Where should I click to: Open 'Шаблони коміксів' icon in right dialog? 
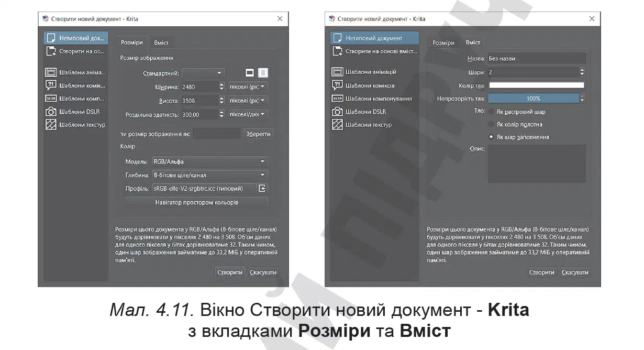(338, 85)
